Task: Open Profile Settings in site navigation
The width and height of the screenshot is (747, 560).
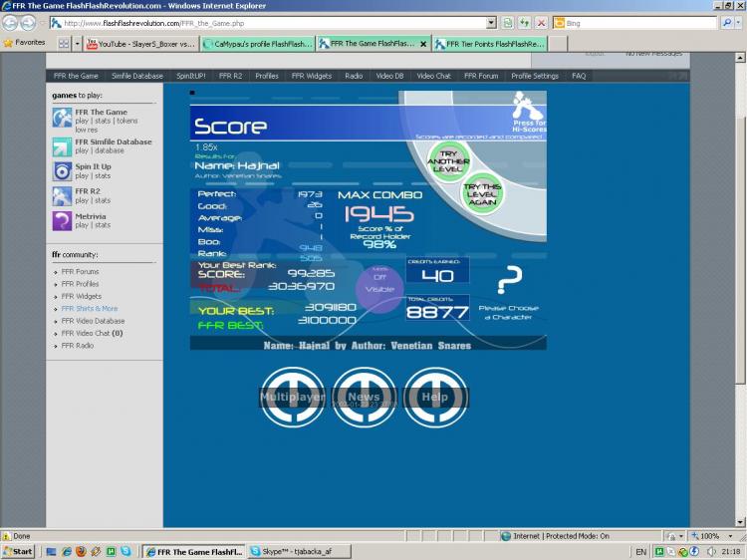Action: [535, 76]
